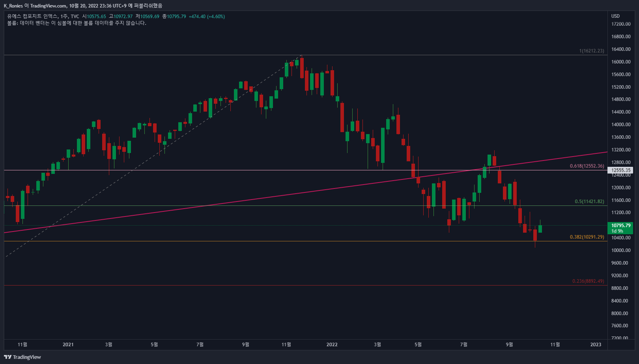Click the TradingView logo at the bottom
Image resolution: width=639 pixels, height=364 pixels.
pos(22,357)
